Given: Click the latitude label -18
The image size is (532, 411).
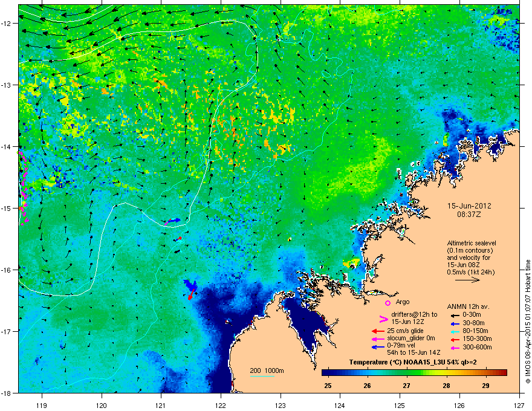Looking at the screenshot, I should click(7, 393).
